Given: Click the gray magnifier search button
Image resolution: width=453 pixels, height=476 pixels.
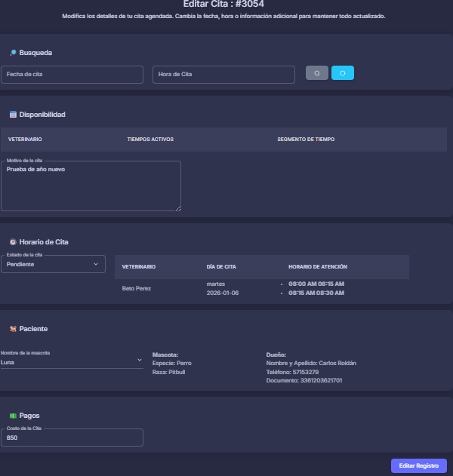Looking at the screenshot, I should coord(316,73).
